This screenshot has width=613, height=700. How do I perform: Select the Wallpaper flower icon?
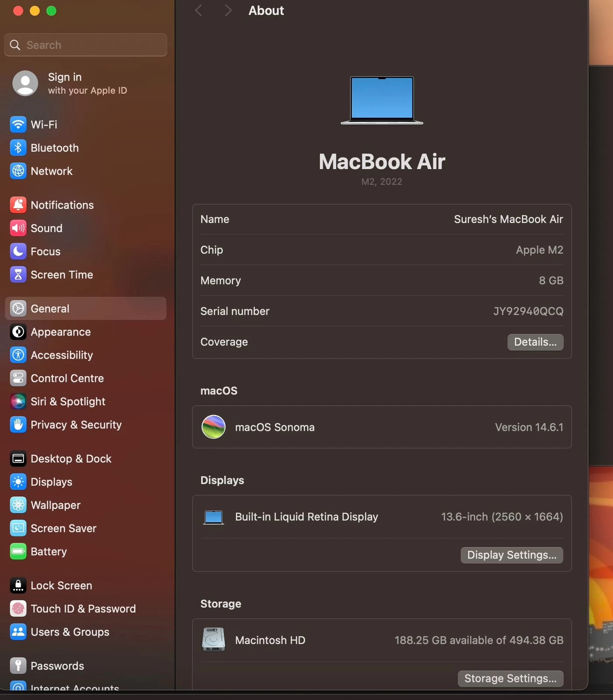tap(18, 505)
